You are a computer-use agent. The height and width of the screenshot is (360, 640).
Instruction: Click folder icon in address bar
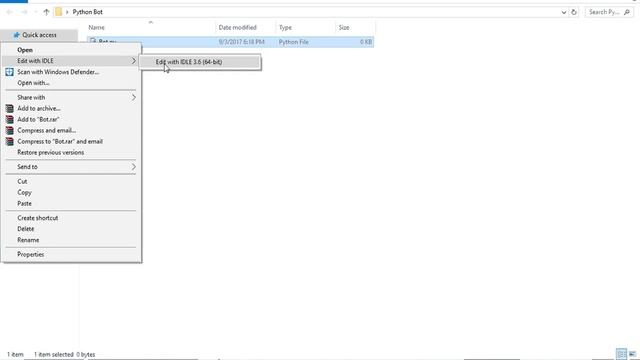(59, 12)
